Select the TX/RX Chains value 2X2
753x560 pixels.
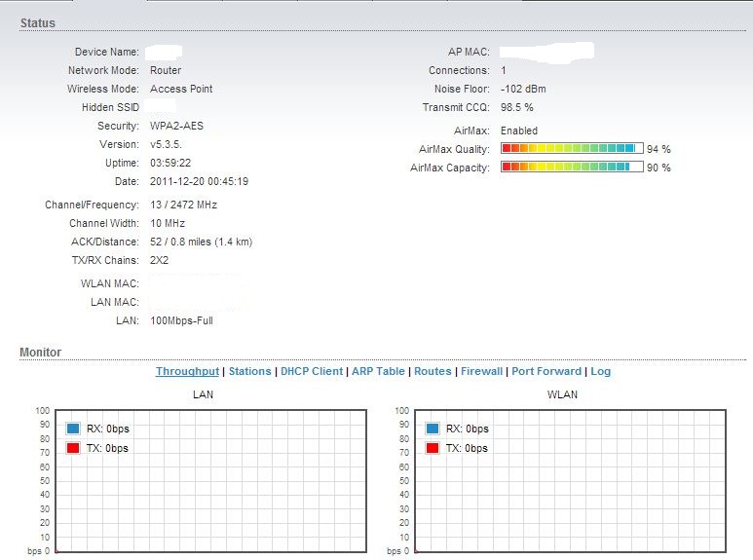click(x=159, y=260)
